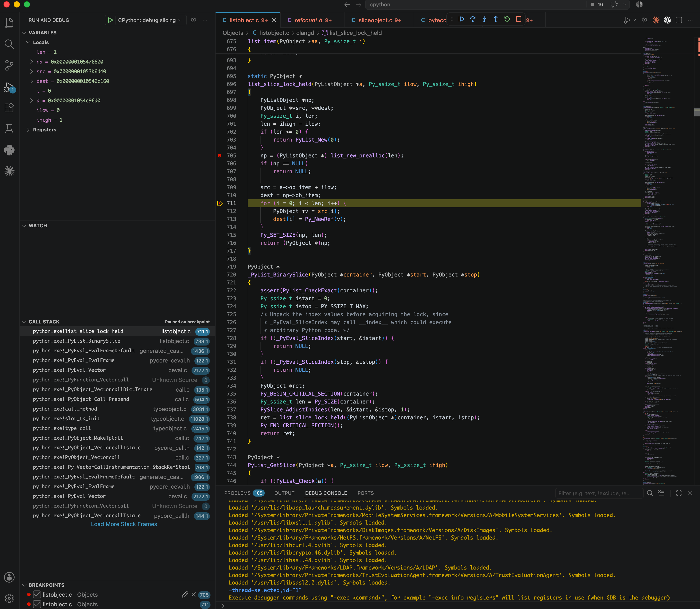Go back using the title bar back arrow
The width and height of the screenshot is (700, 609).
point(347,5)
